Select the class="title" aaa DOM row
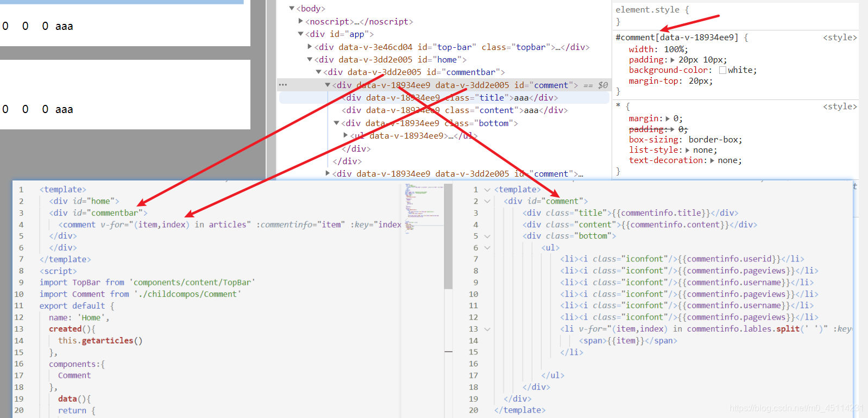The image size is (868, 418). pos(444,98)
